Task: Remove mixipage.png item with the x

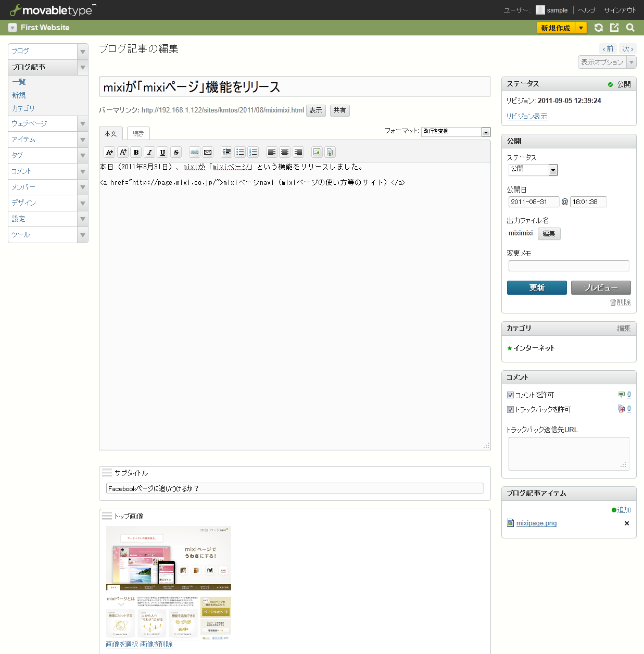Action: click(x=627, y=523)
